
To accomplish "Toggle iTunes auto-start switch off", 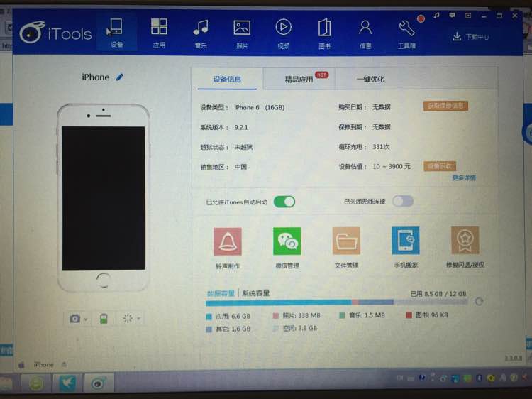I will click(284, 202).
